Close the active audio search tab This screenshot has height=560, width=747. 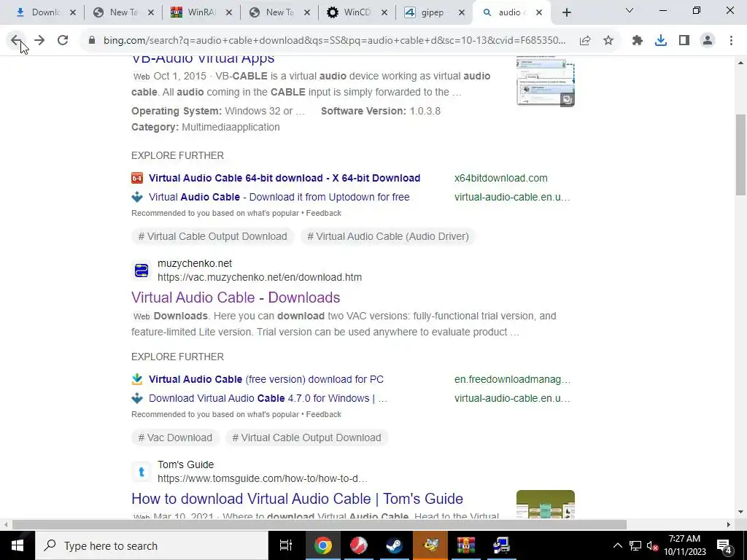[539, 13]
